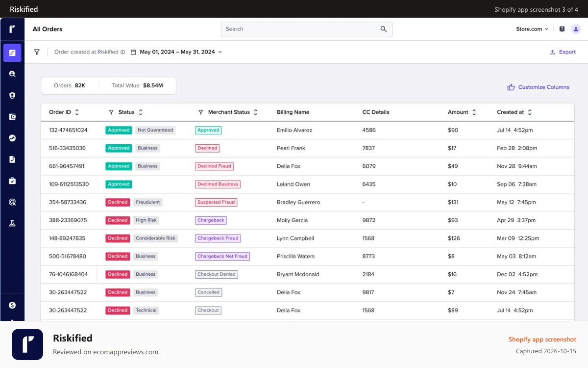
Task: Click the High Risk status tag
Action: pos(147,220)
